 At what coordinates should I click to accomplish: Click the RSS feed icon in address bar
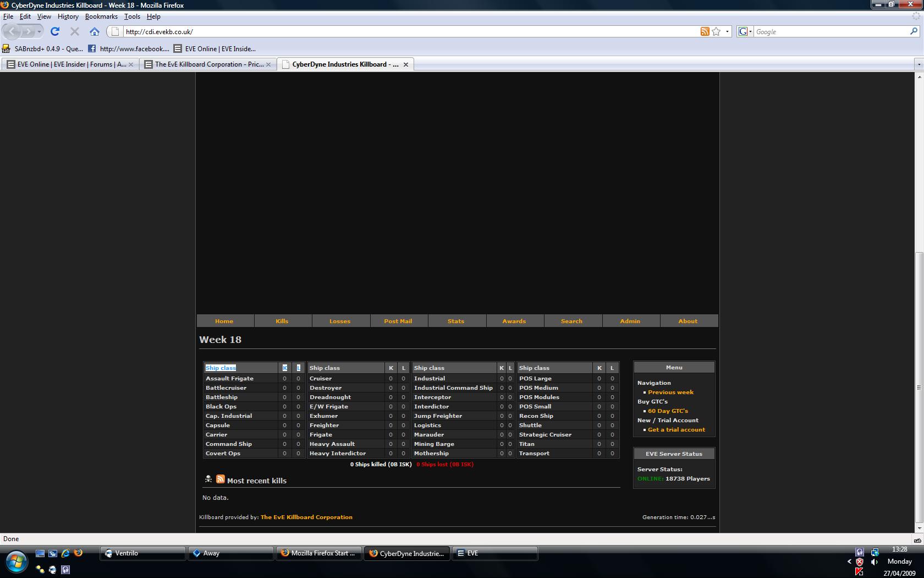pyautogui.click(x=705, y=31)
